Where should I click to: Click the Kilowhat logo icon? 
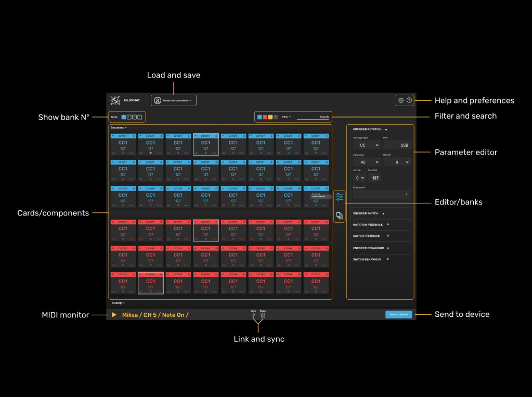coord(115,100)
